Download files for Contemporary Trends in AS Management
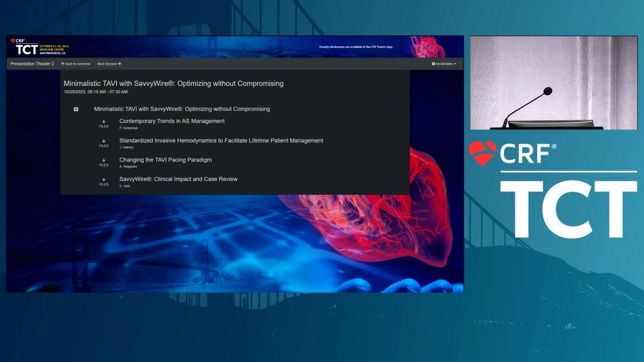This screenshot has height=362, width=644. pos(104,124)
